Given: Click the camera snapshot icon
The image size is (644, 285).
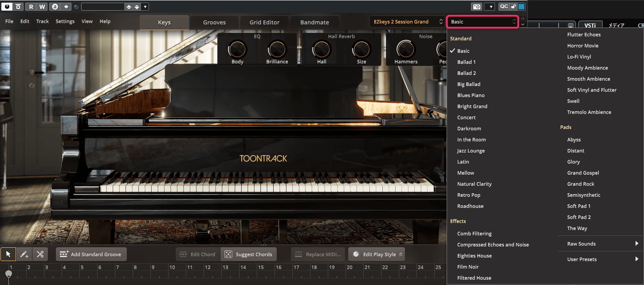Looking at the screenshot, I should pyautogui.click(x=477, y=6).
